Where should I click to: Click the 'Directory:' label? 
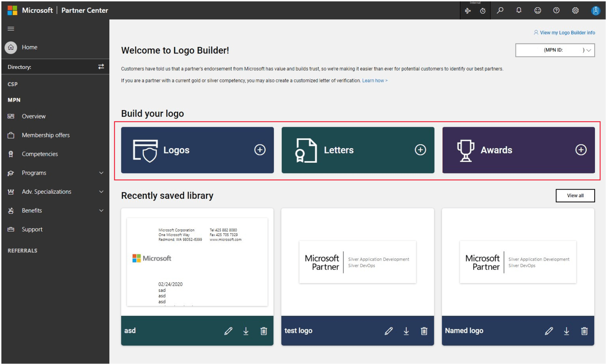pos(19,67)
